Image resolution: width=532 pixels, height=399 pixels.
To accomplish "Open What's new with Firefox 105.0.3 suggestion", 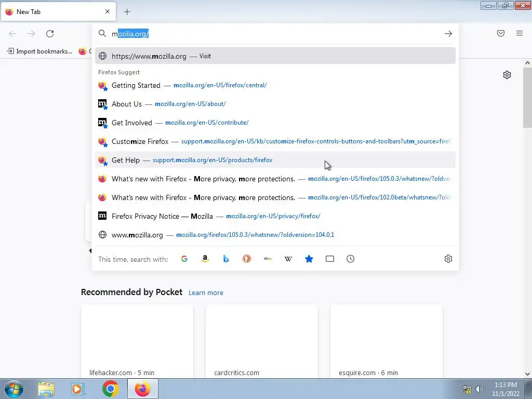I will (x=275, y=179).
